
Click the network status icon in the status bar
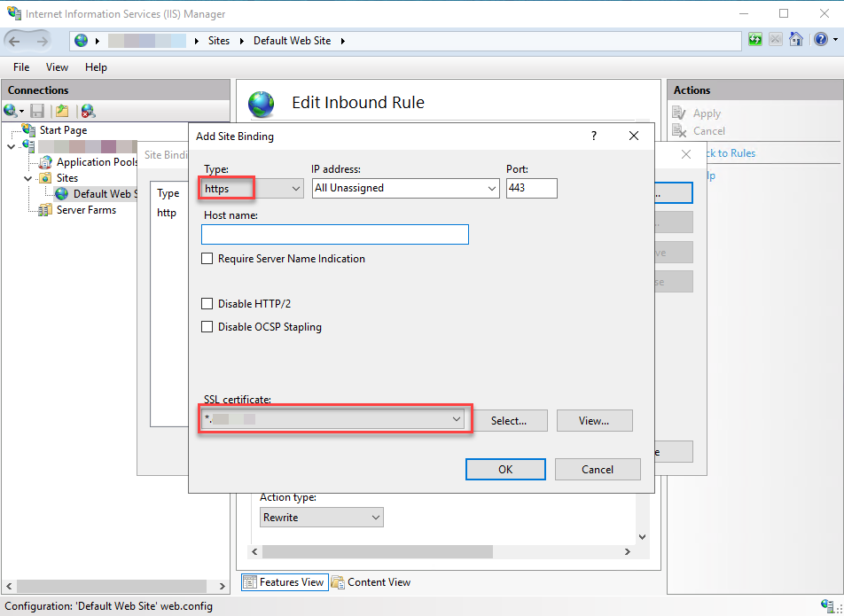pos(825,606)
